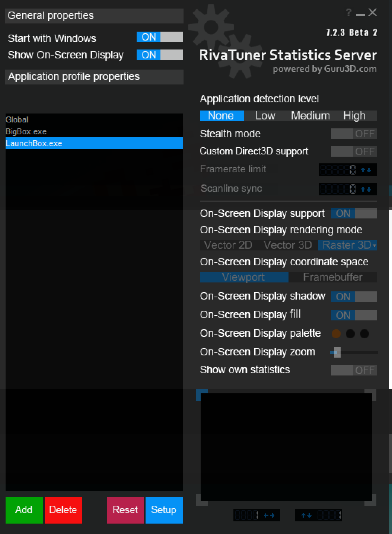This screenshot has height=534, width=392.
Task: Click the Framerate limit stepper arrows
Action: tap(366, 170)
